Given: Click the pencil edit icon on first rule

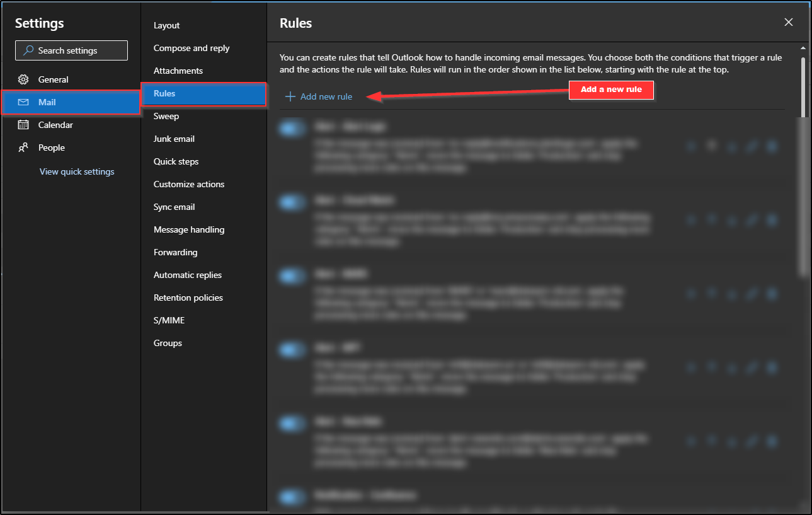Looking at the screenshot, I should pos(752,146).
